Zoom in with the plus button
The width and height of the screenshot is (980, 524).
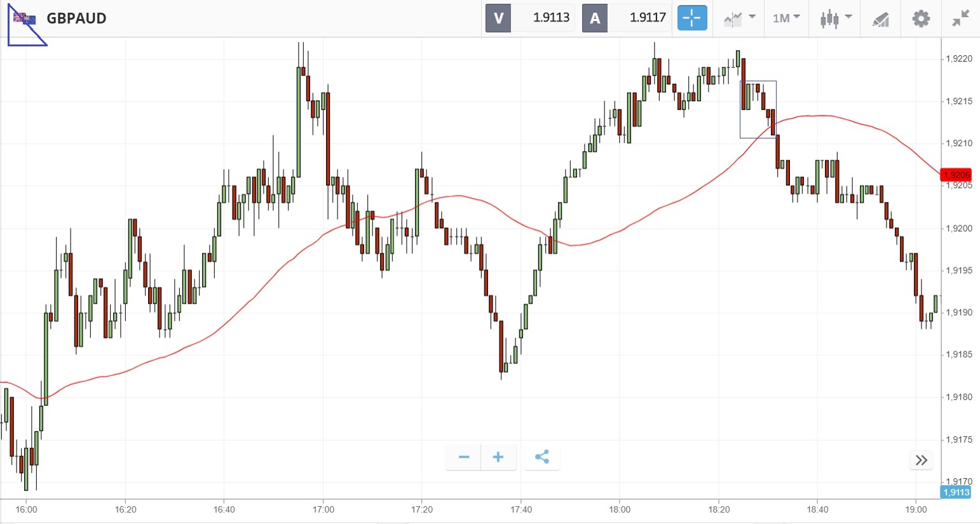pyautogui.click(x=498, y=457)
